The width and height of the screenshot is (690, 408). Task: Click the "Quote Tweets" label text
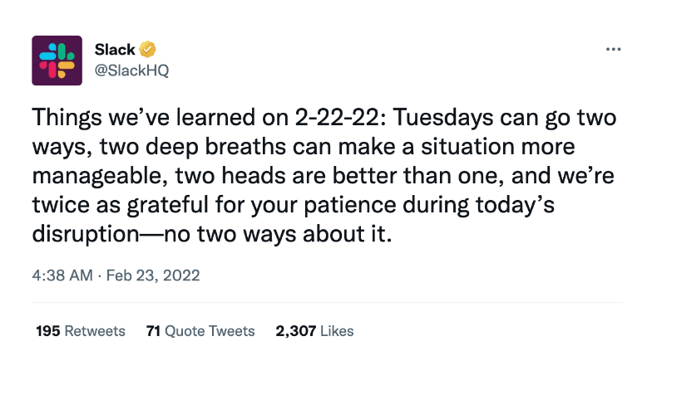[210, 331]
